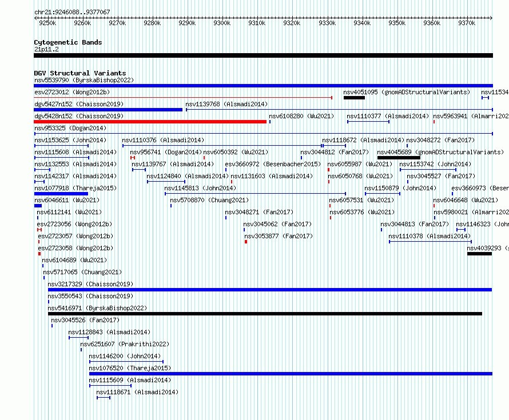509x420 pixels.
Task: Click the nsv1153625 (John2014) label
Action: tap(70, 140)
